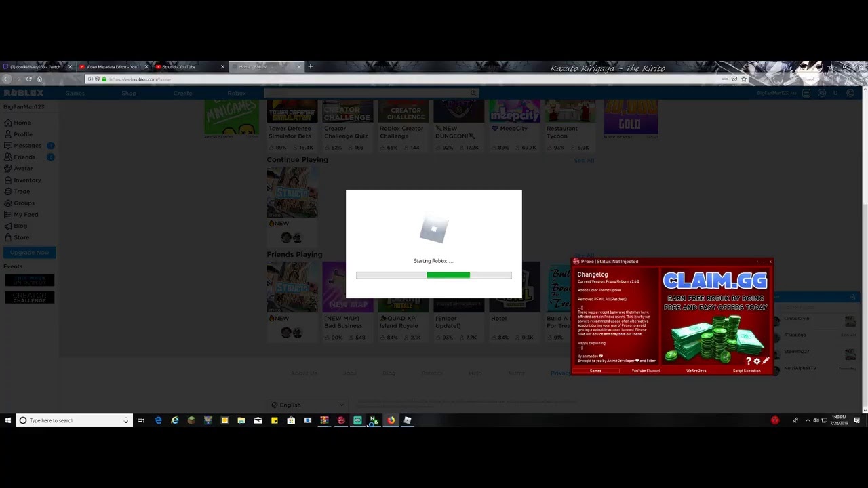Click Script Execution in Proxo

747,371
